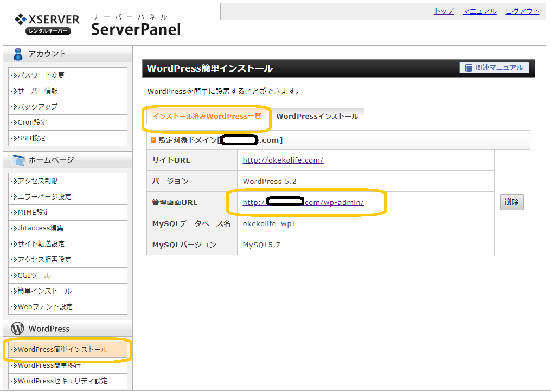Open 関連マニュアル related manual button
The height and width of the screenshot is (392, 551).
494,68
